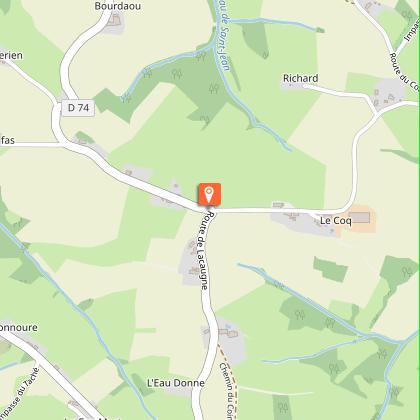Click the D 74 road shield
Screen dimensions: 420x420
78,108
